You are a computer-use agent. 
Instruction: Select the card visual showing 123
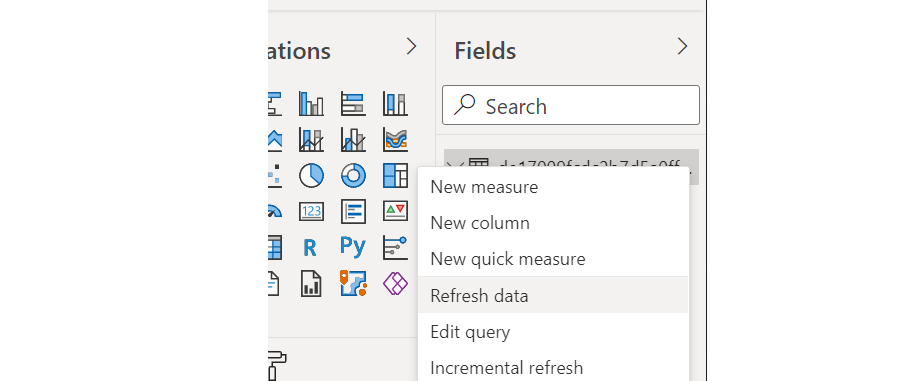pos(311,212)
